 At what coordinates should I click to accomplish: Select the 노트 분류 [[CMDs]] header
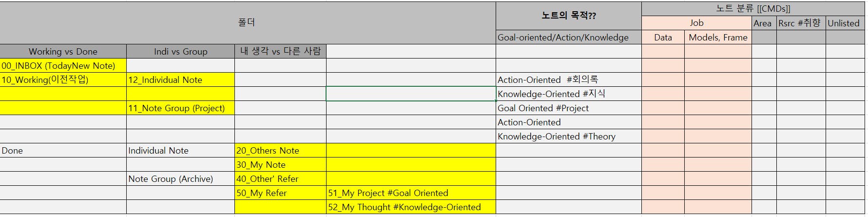(x=753, y=8)
